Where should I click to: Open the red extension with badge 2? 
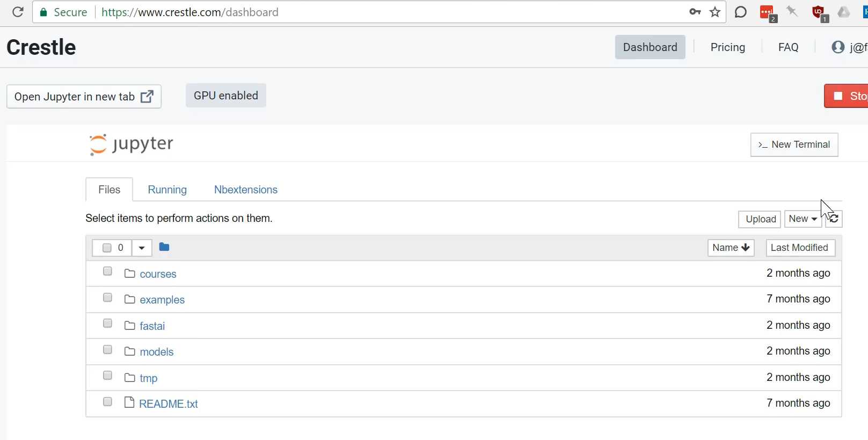pyautogui.click(x=768, y=13)
